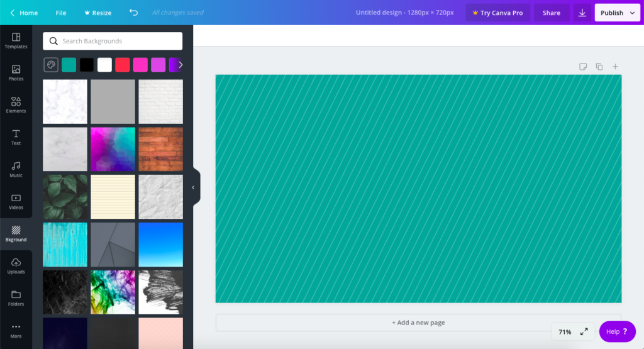Select the Bkground sidebar tab
The width and height of the screenshot is (644, 349).
(16, 234)
